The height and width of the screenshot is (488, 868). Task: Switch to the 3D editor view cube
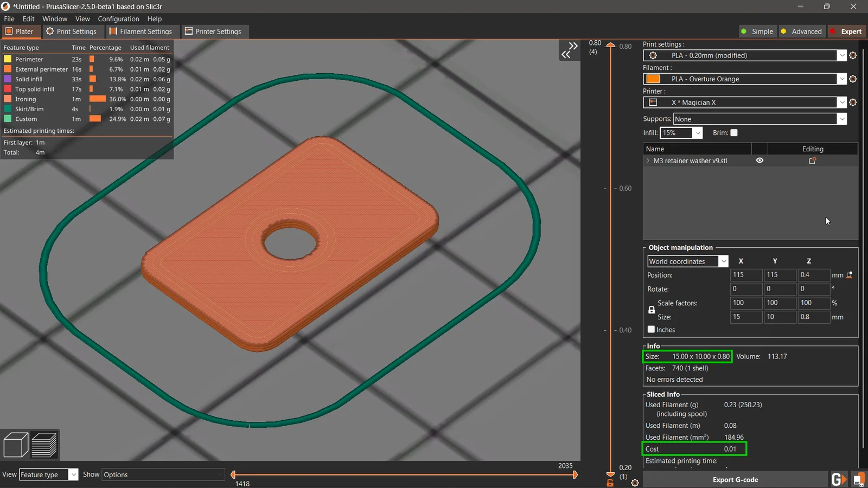[16, 445]
